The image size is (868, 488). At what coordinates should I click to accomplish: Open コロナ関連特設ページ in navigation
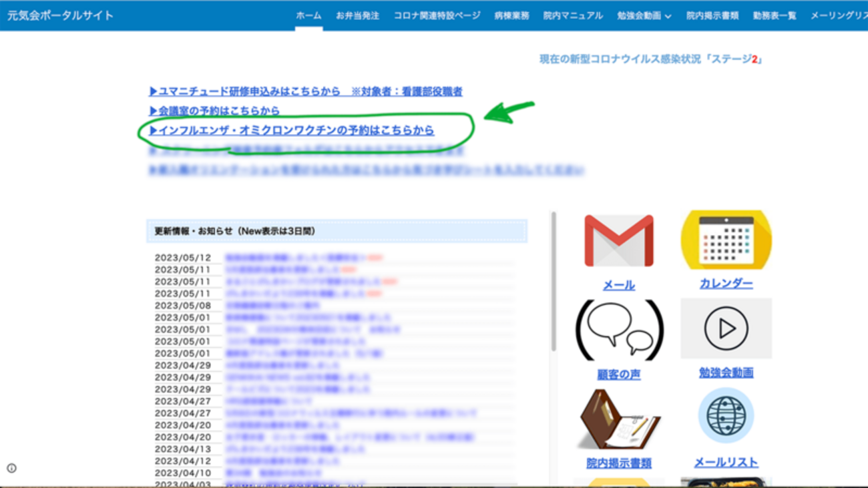[x=437, y=15]
